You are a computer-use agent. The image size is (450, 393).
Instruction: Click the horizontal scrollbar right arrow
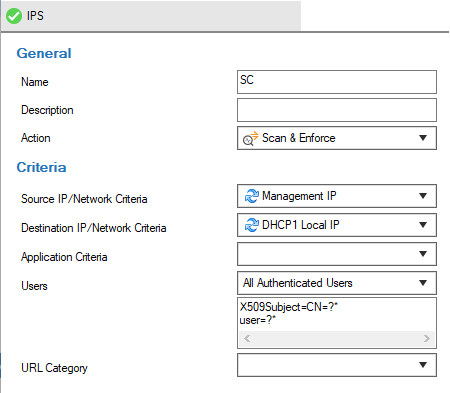coord(427,339)
